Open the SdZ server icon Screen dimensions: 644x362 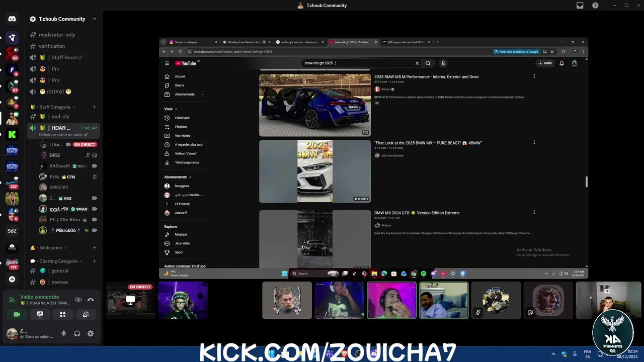tap(12, 231)
